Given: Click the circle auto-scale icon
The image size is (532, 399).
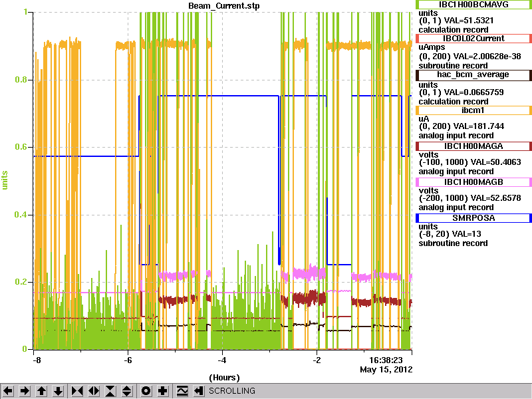Looking at the screenshot, I should [146, 391].
